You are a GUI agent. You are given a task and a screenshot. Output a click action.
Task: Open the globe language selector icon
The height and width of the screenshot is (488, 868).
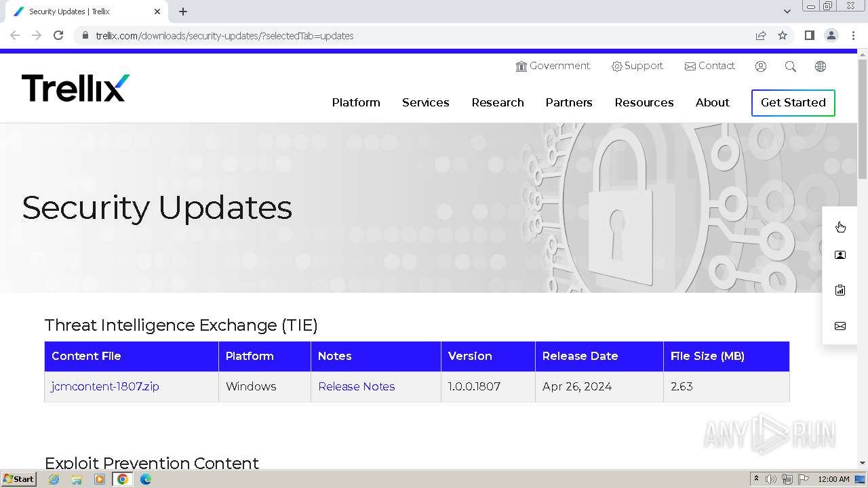[821, 66]
